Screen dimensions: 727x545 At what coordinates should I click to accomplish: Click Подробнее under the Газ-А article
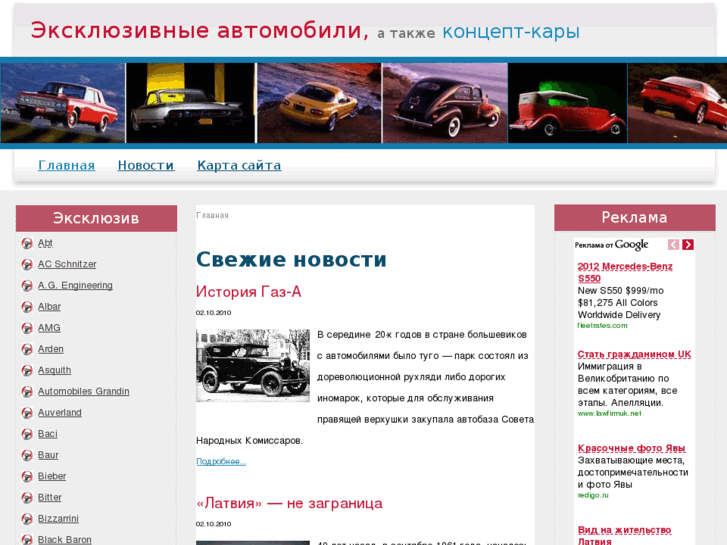(221, 462)
